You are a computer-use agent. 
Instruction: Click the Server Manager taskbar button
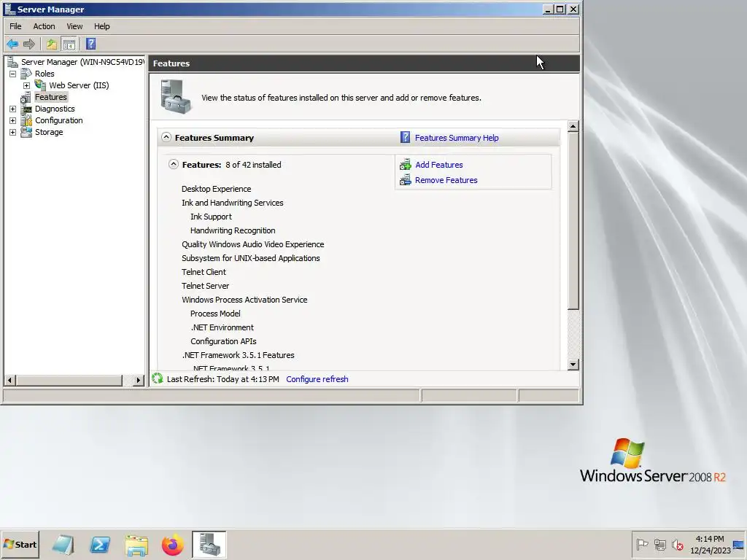[x=209, y=544]
